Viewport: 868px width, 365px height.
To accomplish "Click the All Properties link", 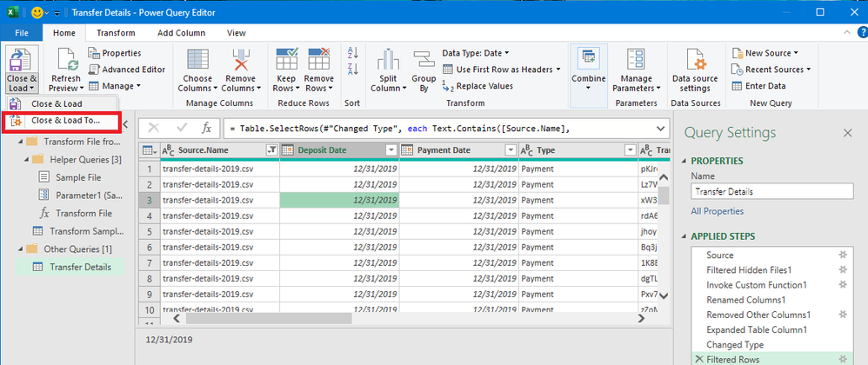I will click(x=718, y=211).
